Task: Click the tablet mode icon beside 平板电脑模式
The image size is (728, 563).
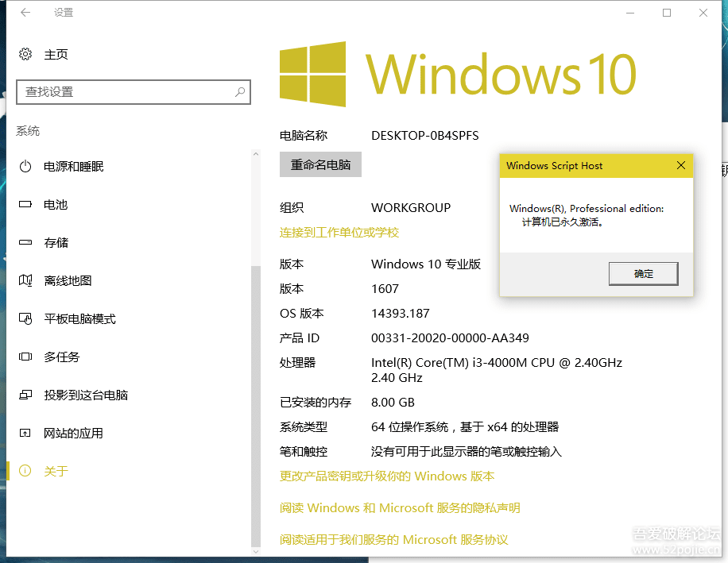Action: (25, 318)
